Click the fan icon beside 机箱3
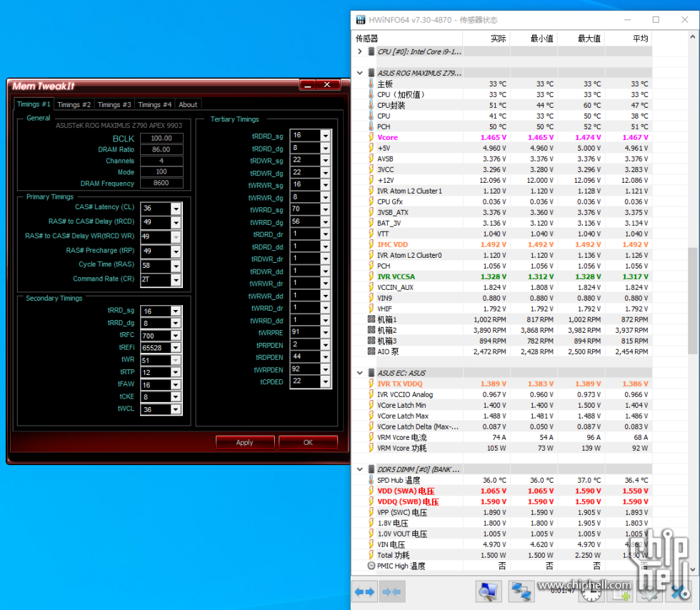This screenshot has height=610, width=700. click(371, 341)
